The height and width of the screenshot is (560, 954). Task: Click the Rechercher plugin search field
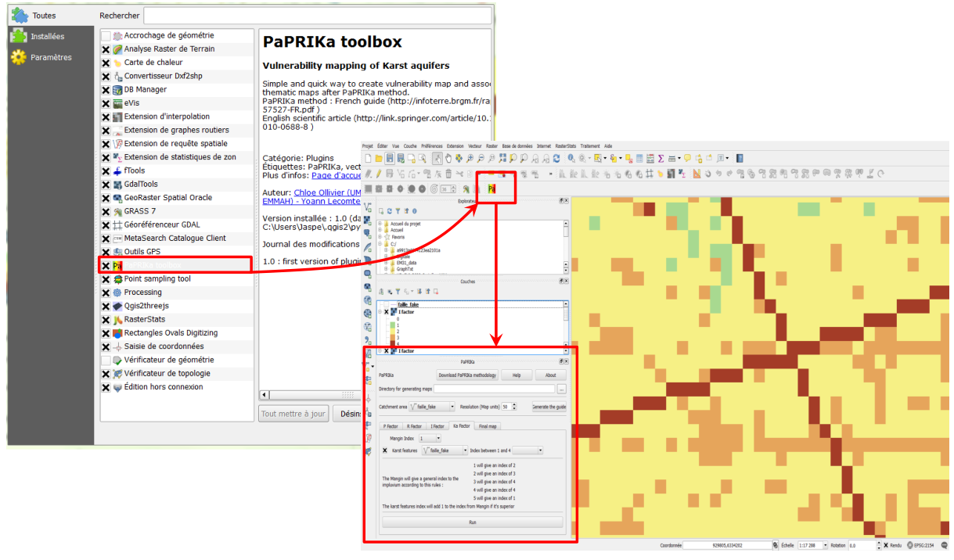[x=319, y=16]
